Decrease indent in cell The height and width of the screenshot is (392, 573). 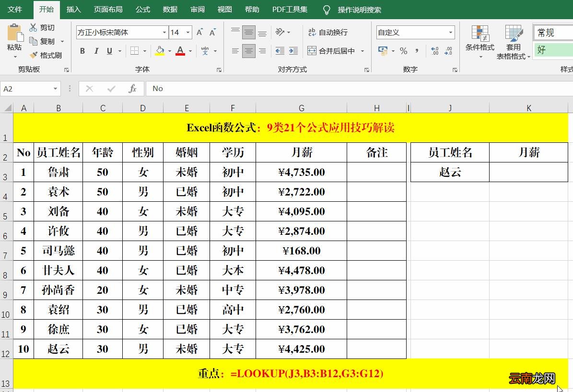pyautogui.click(x=280, y=51)
